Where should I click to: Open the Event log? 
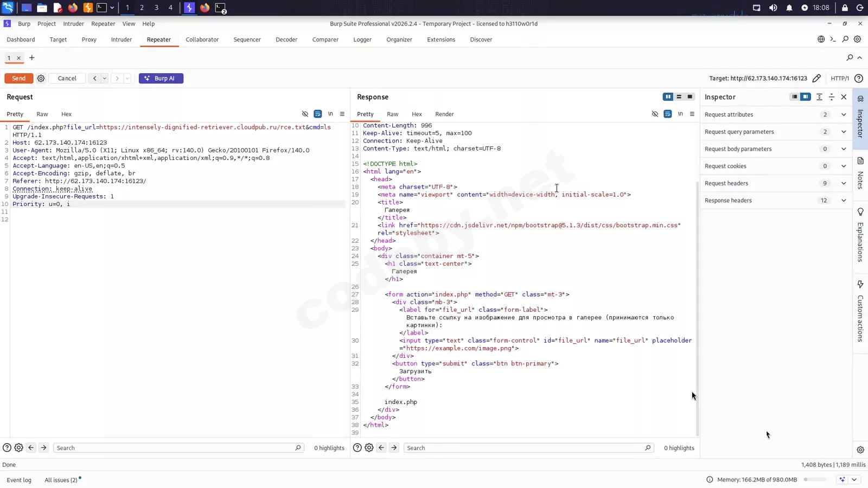(19, 480)
